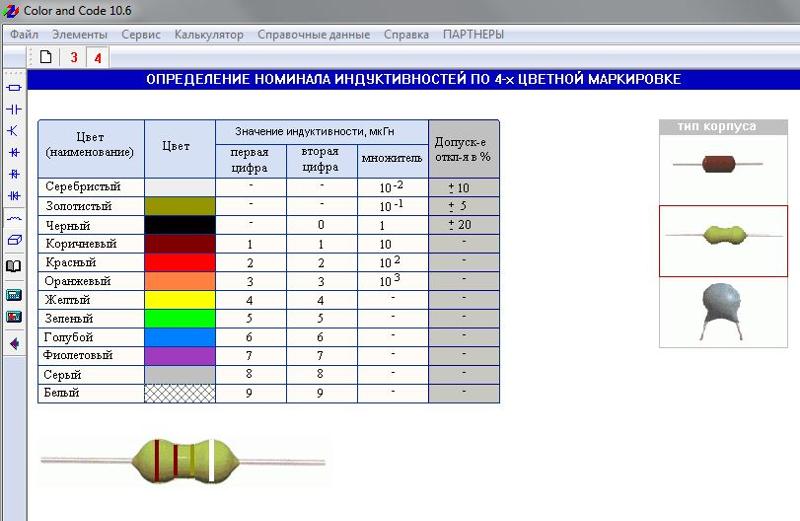Pick the blue color swatch

180,337
